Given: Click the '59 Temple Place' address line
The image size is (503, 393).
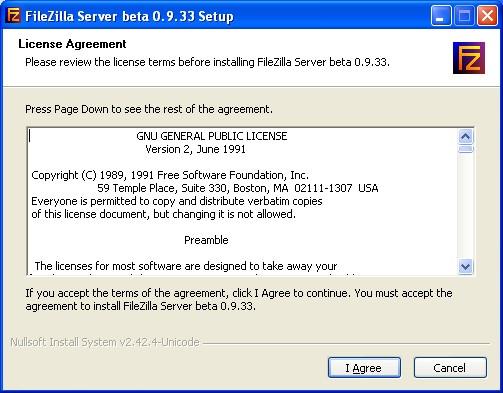Looking at the screenshot, I should pyautogui.click(x=238, y=188).
